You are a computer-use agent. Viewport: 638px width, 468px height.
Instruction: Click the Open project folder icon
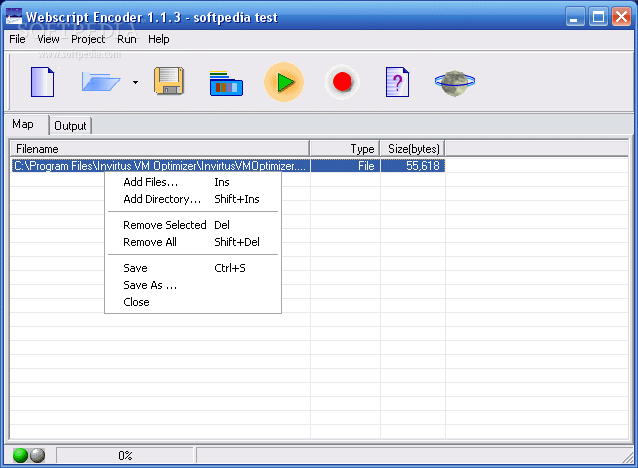point(101,82)
